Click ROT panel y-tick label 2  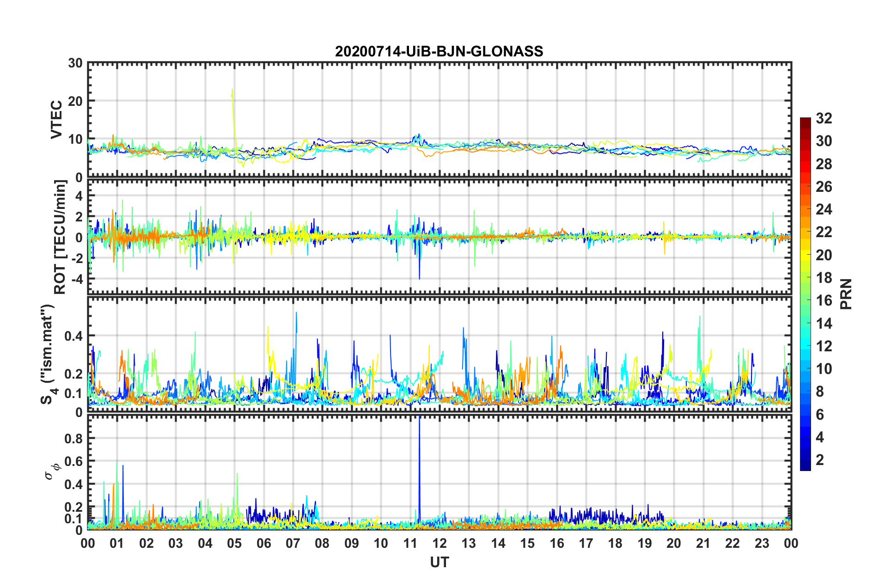(x=79, y=217)
